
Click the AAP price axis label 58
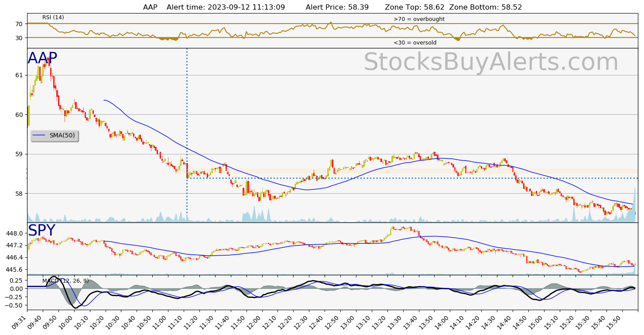click(19, 194)
